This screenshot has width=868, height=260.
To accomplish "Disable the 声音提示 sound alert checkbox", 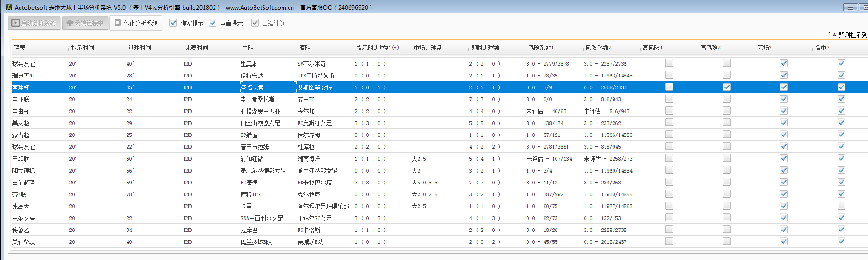I will point(213,23).
